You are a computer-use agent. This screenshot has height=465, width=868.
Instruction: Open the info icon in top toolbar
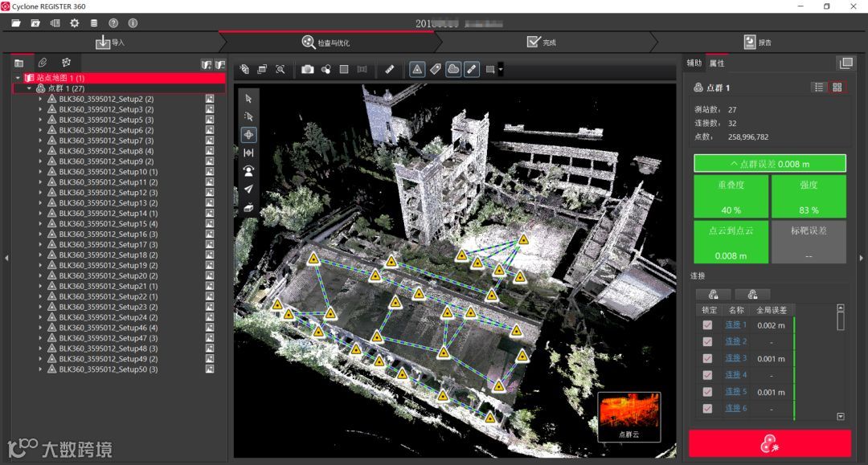[133, 23]
